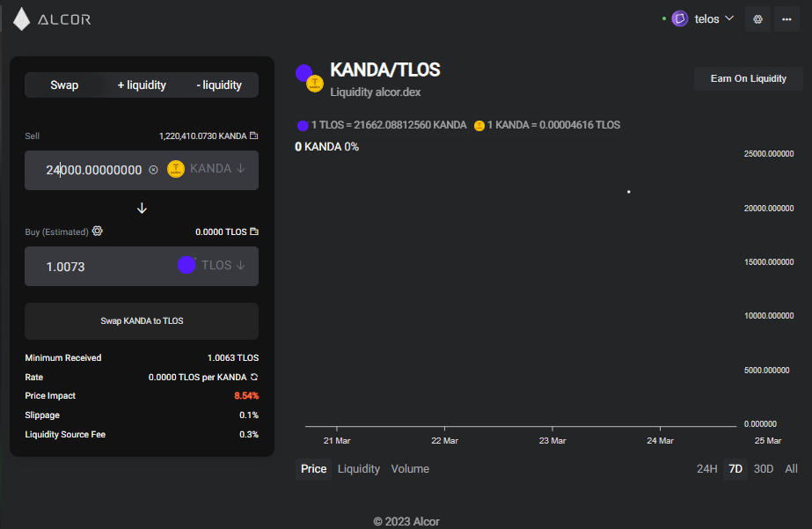Image resolution: width=812 pixels, height=529 pixels.
Task: Click the 1,220,410.0730 KANDA balance
Action: pyautogui.click(x=202, y=136)
